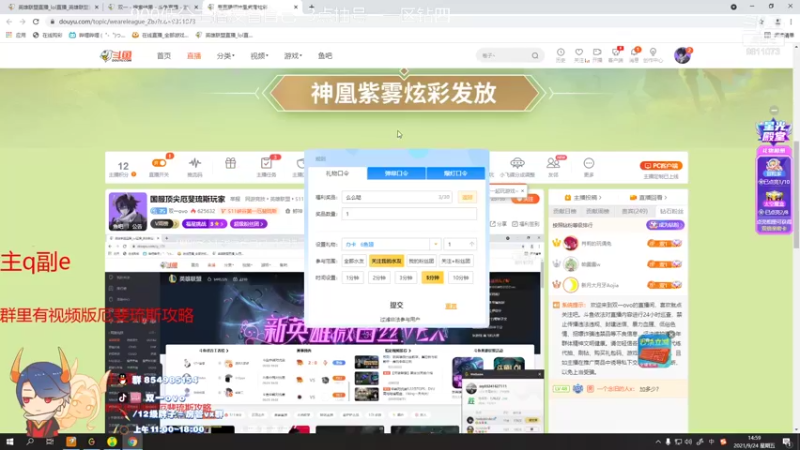
Task: Open the 关注 follow heart icon
Action: coord(579,55)
